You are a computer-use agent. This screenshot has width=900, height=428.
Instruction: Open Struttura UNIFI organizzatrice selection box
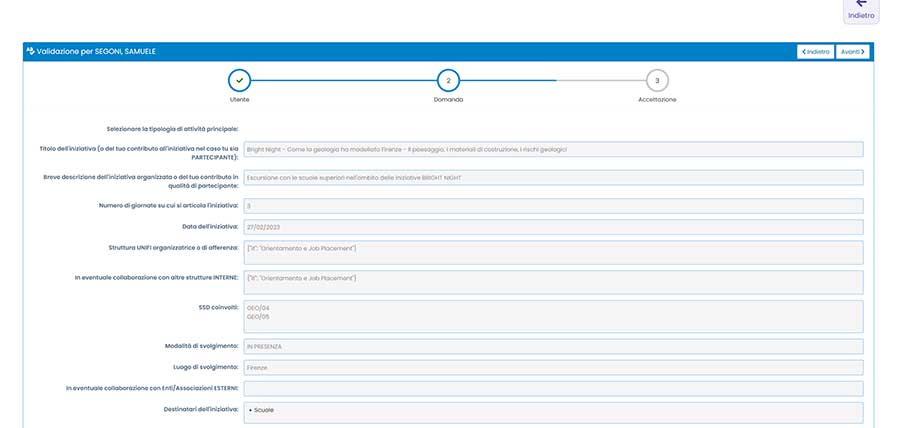[552, 252]
